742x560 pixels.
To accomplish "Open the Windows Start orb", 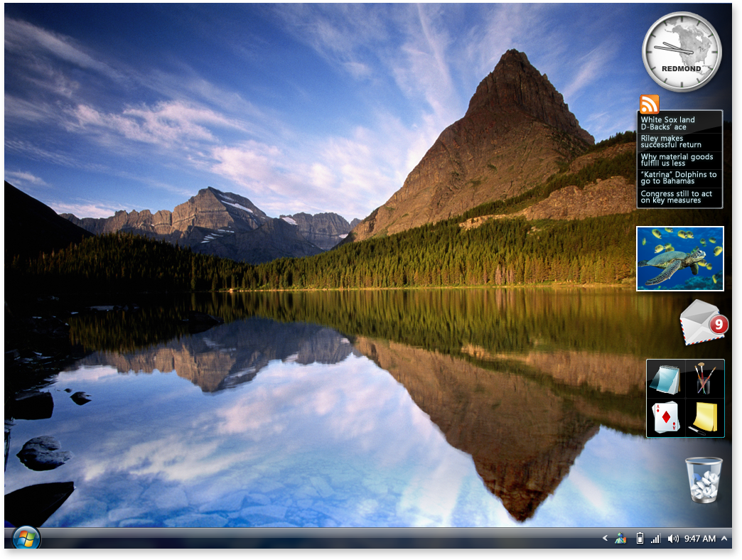I will tap(26, 538).
